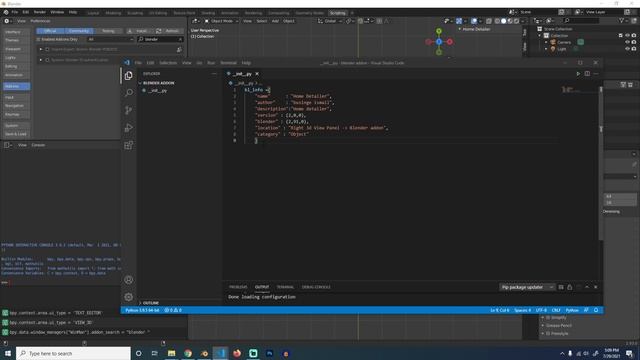The height and width of the screenshot is (360, 640).
Task: Open the Source Control view icon
Action: click(129, 110)
